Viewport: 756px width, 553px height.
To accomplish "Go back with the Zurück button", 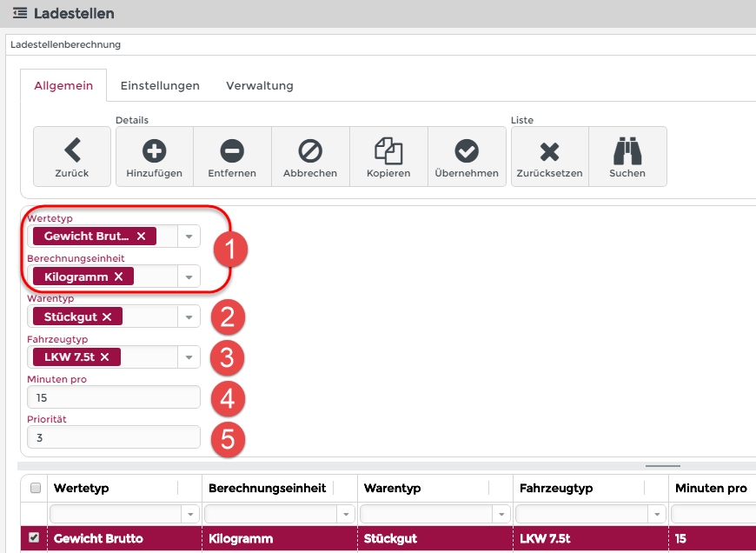I will pos(72,157).
